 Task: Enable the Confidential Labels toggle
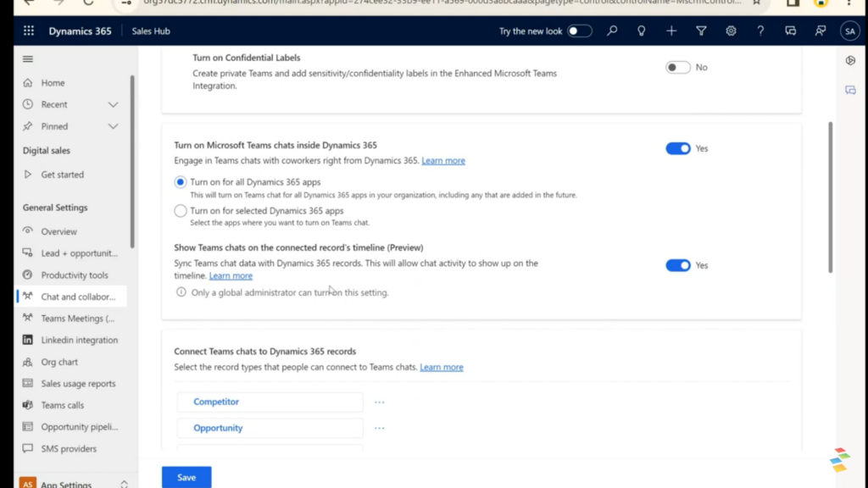[x=677, y=68]
